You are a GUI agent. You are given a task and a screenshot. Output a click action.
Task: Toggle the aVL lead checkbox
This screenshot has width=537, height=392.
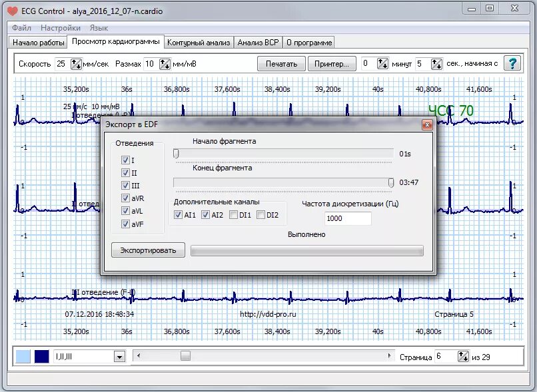coord(125,211)
